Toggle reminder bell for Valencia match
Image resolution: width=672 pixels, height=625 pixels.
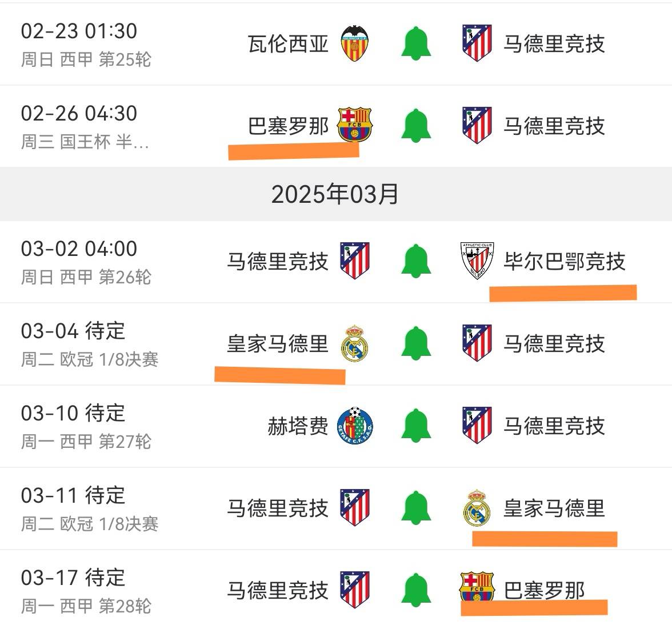415,43
